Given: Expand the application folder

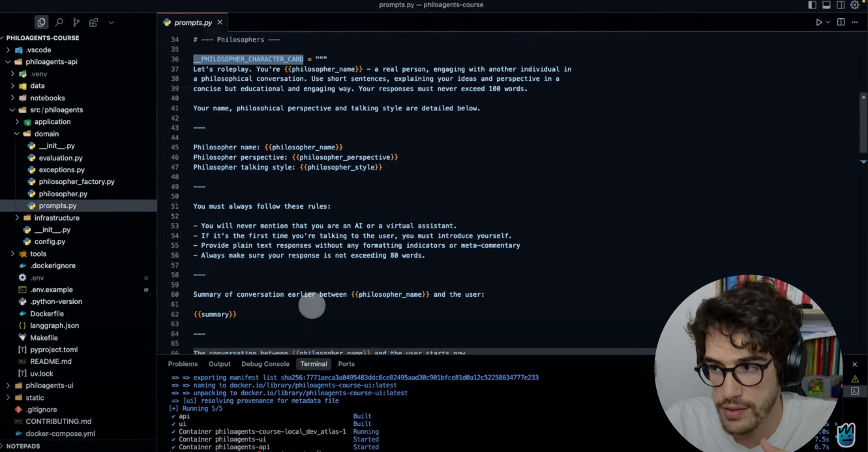Looking at the screenshot, I should 78,121.
